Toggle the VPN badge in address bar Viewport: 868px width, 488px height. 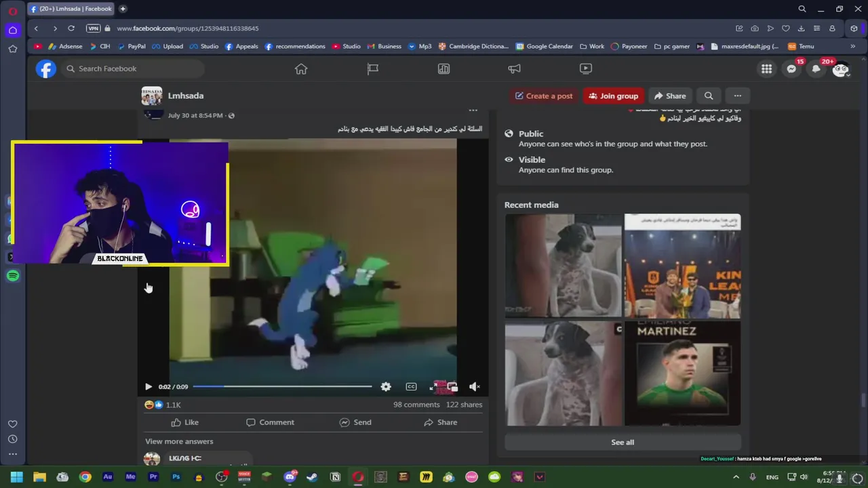(94, 28)
